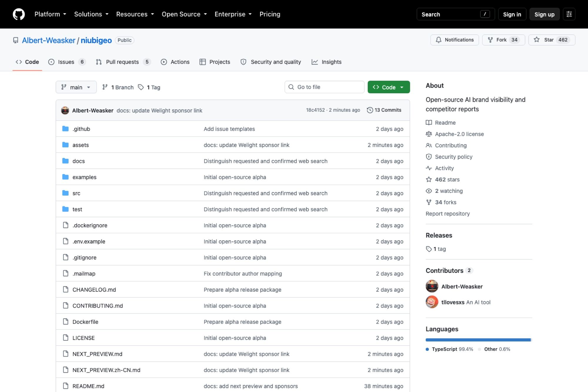This screenshot has width=588, height=392.
Task: Expand the Platform menu
Action: pyautogui.click(x=50, y=14)
